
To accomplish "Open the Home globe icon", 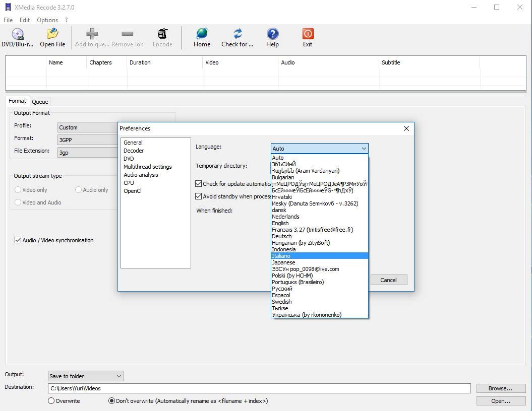I will pos(202,34).
